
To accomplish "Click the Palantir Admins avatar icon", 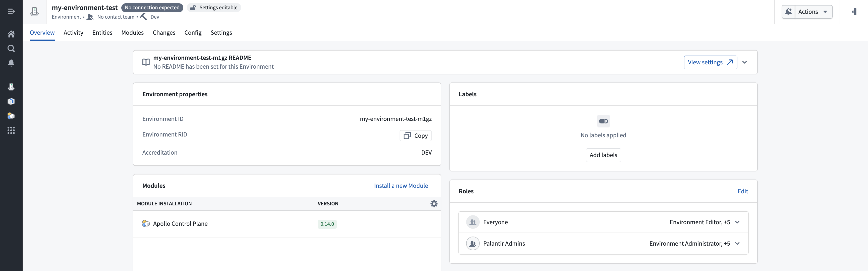I will [x=473, y=243].
